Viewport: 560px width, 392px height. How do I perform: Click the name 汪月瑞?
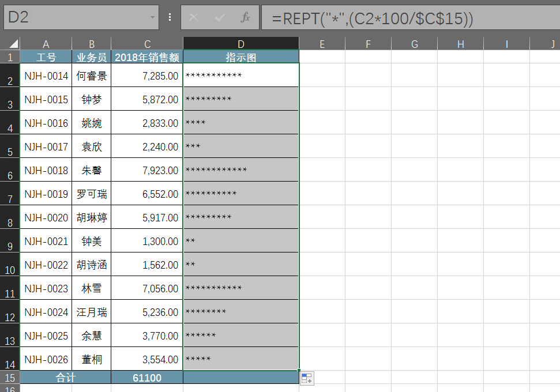click(92, 312)
